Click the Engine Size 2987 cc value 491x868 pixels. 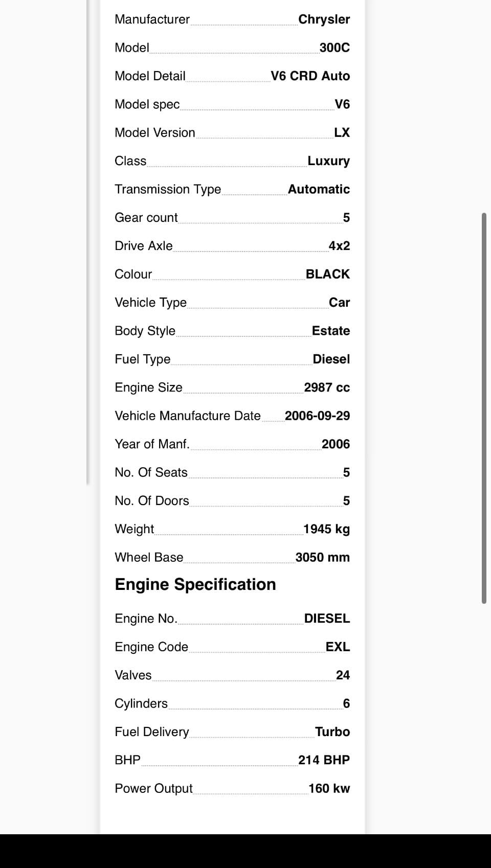(327, 387)
